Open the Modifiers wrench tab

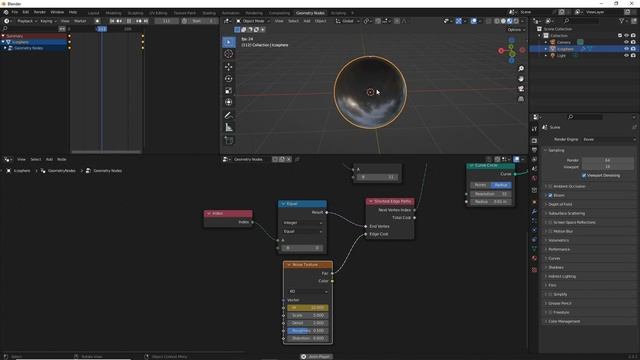[x=534, y=211]
